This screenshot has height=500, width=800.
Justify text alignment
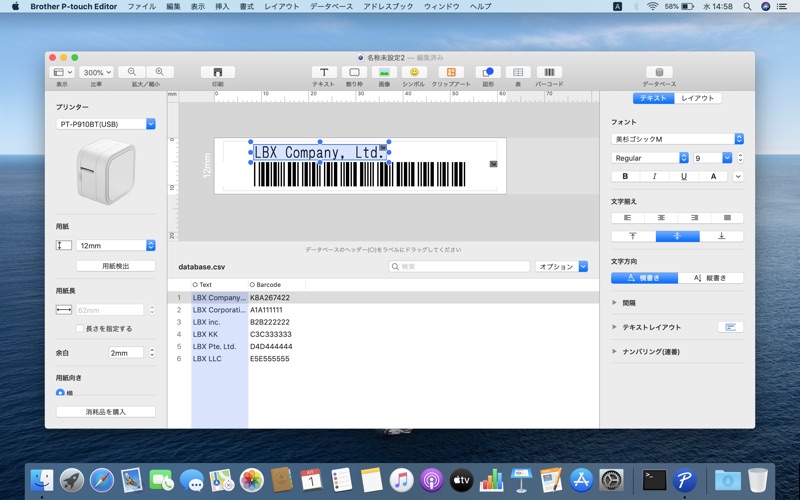[x=727, y=218]
